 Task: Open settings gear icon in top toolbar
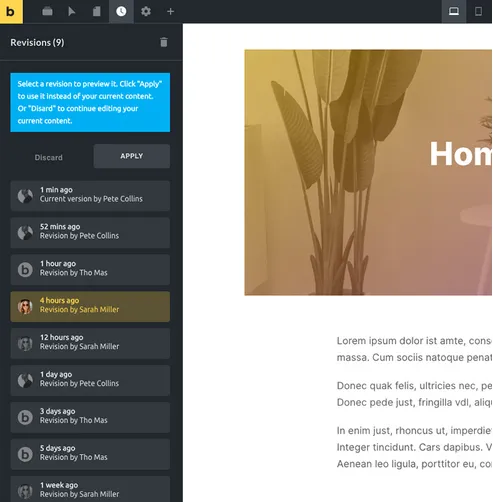[x=146, y=12]
